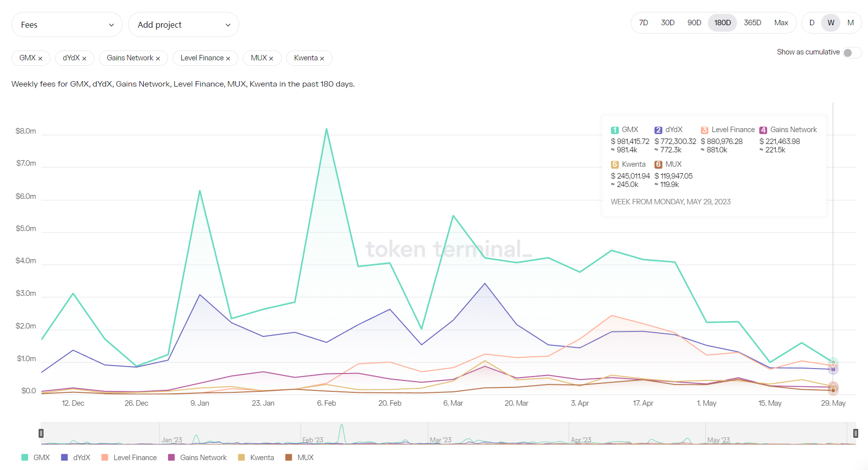Click MUX number 6 badge in tooltip

pos(658,165)
